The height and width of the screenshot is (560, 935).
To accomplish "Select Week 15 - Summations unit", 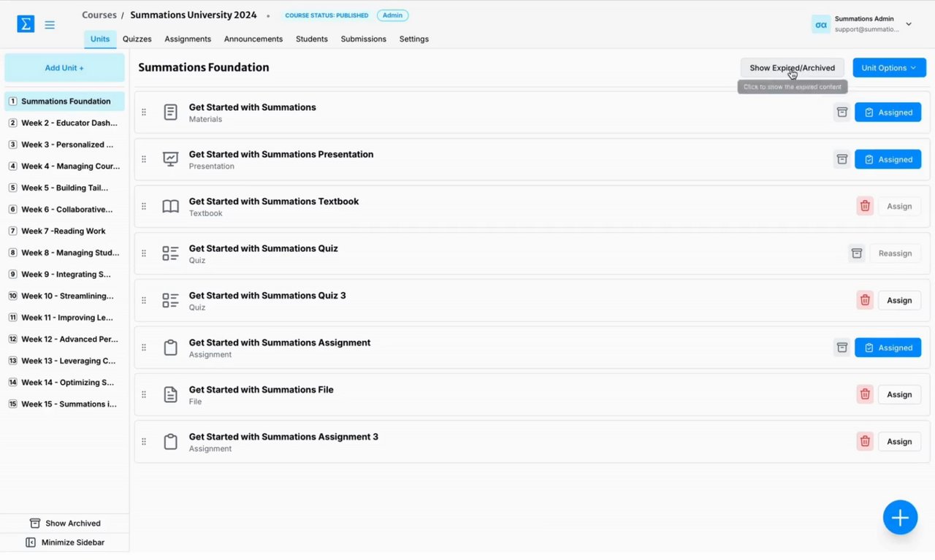I will coord(64,404).
